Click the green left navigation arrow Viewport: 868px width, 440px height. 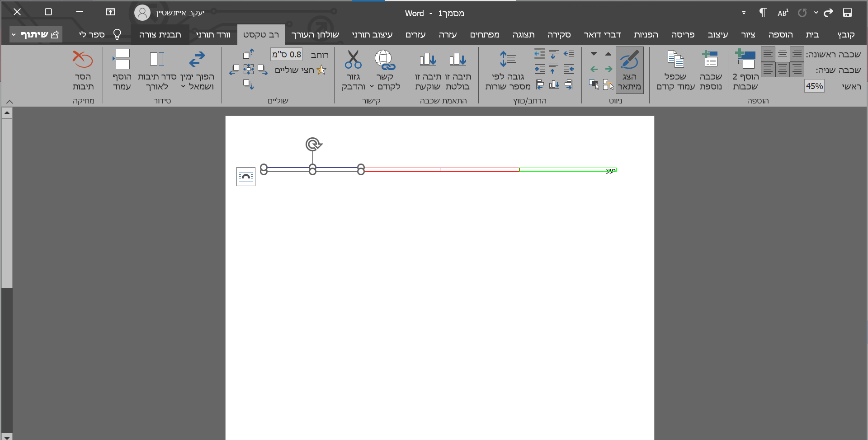[594, 69]
